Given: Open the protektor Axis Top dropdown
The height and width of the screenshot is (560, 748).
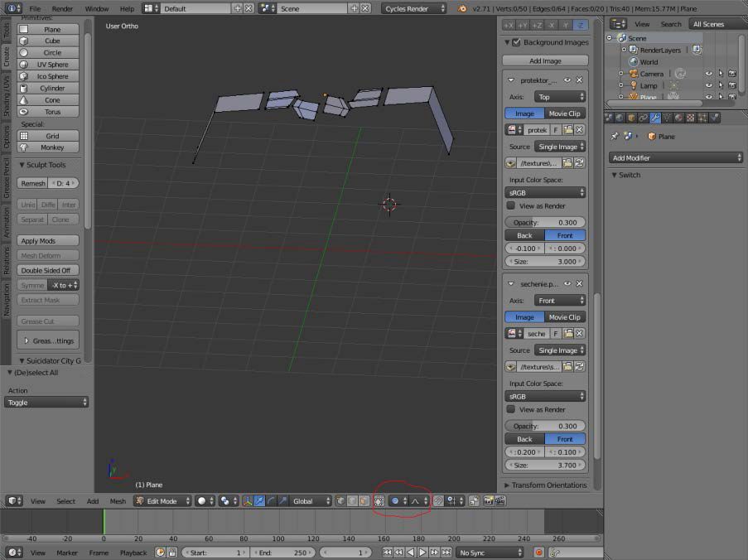Looking at the screenshot, I should [560, 97].
